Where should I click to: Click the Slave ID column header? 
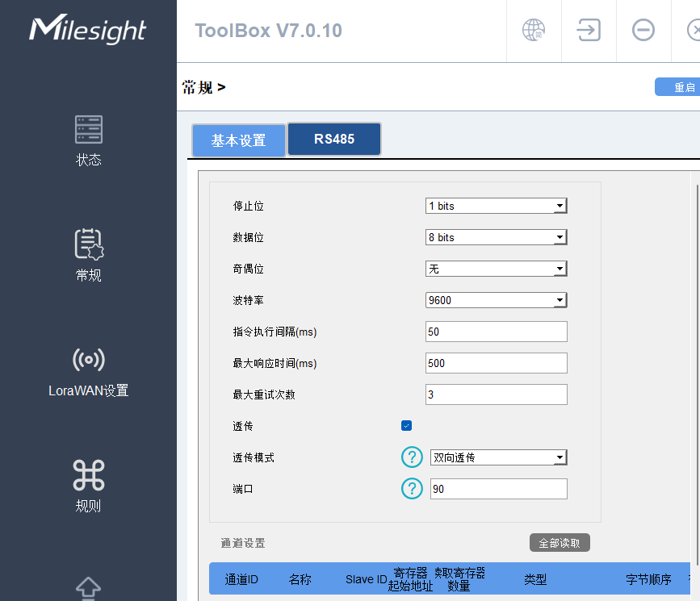366,579
